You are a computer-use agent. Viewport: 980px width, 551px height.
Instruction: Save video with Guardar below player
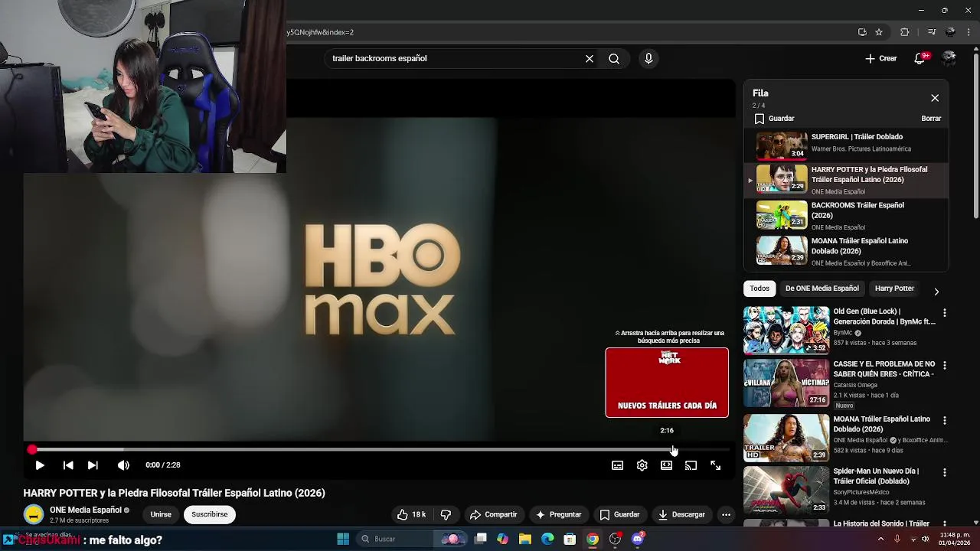click(x=619, y=514)
